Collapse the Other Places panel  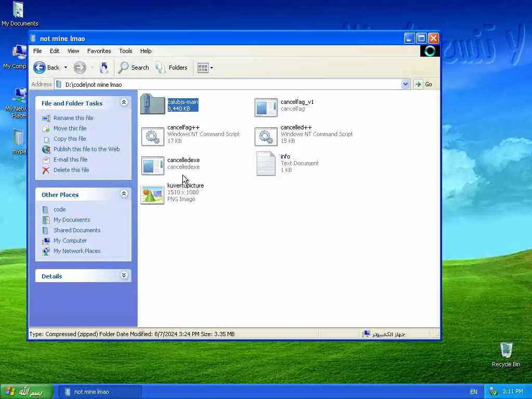tap(124, 194)
